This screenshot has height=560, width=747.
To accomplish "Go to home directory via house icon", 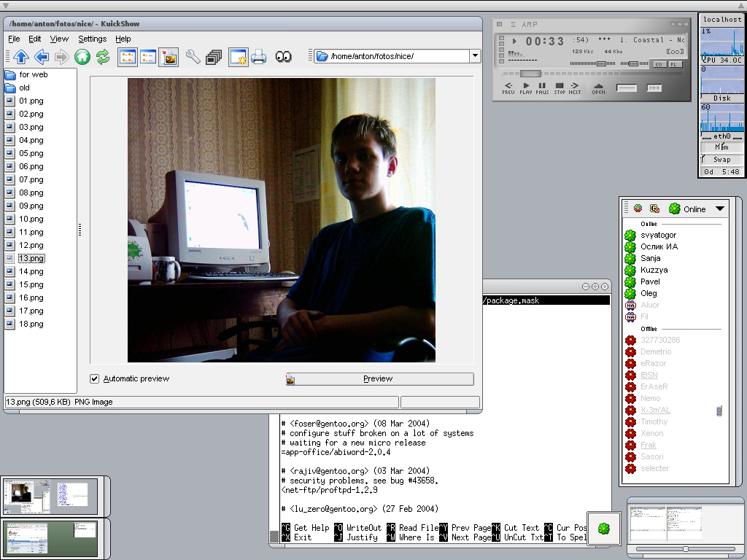I will click(x=82, y=57).
